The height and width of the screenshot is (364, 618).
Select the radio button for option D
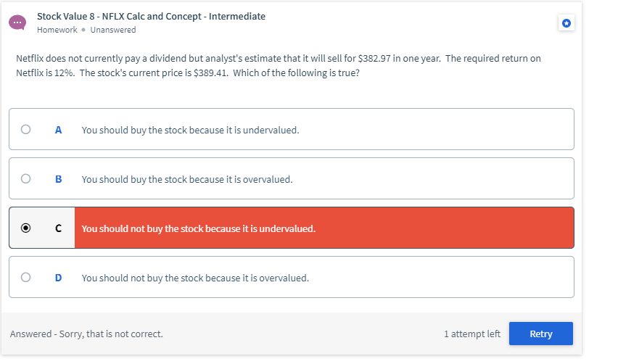click(x=25, y=277)
